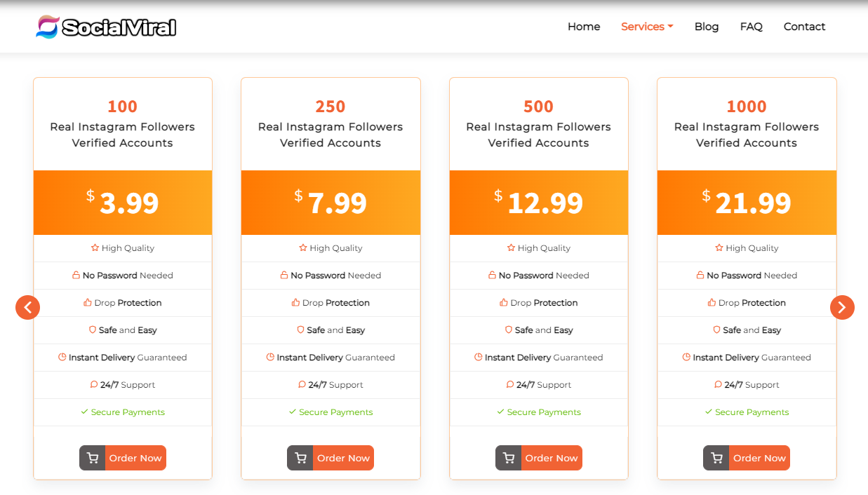This screenshot has height=495, width=868.
Task: Order the 1000 followers package
Action: 747,458
